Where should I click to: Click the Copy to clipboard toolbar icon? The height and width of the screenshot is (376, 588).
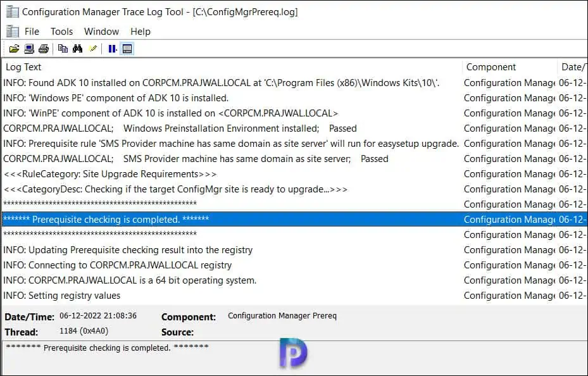[63, 49]
